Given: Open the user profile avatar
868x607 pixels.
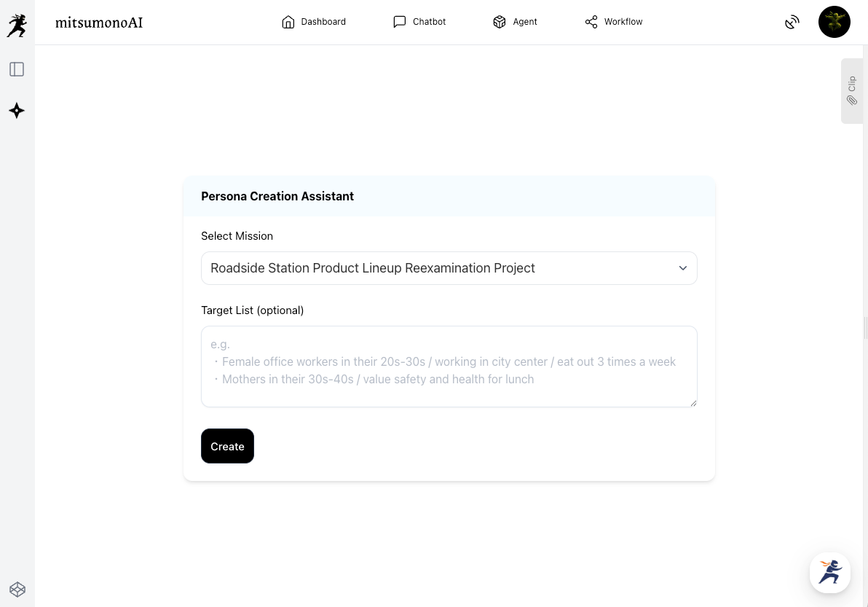Looking at the screenshot, I should (834, 23).
